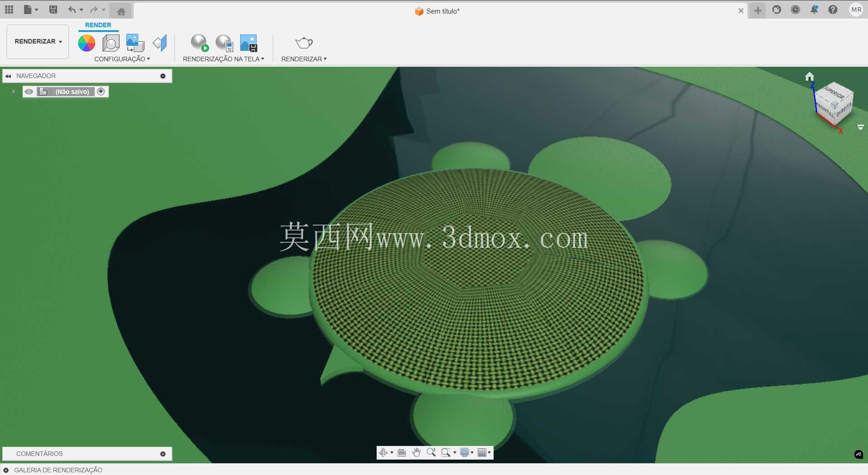Click the ViewCube Home icon
The image size is (868, 475).
coord(810,76)
